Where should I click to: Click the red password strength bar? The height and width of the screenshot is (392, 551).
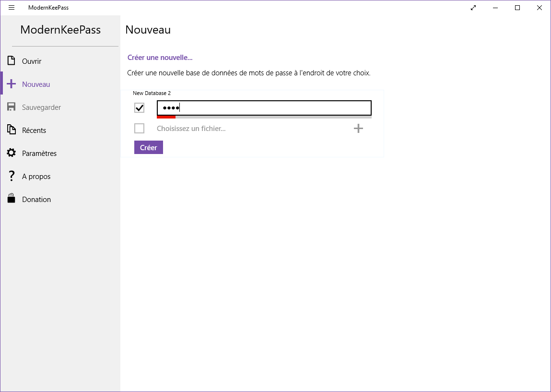click(x=166, y=117)
